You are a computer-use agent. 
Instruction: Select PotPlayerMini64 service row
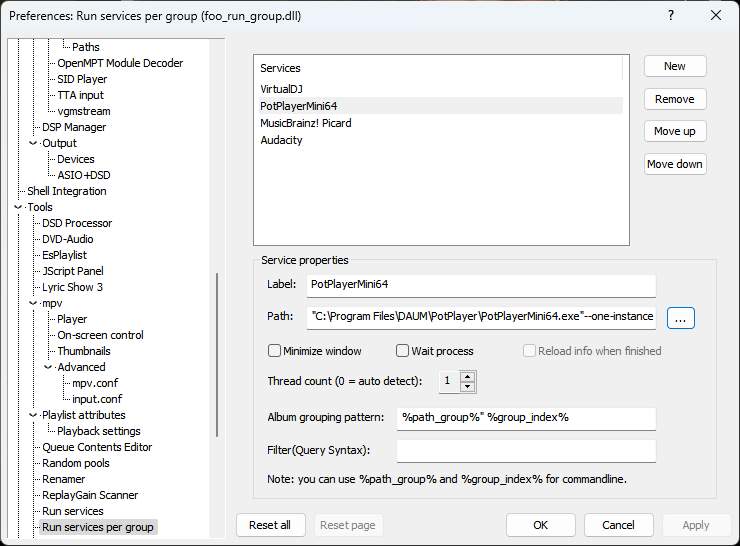pos(441,106)
